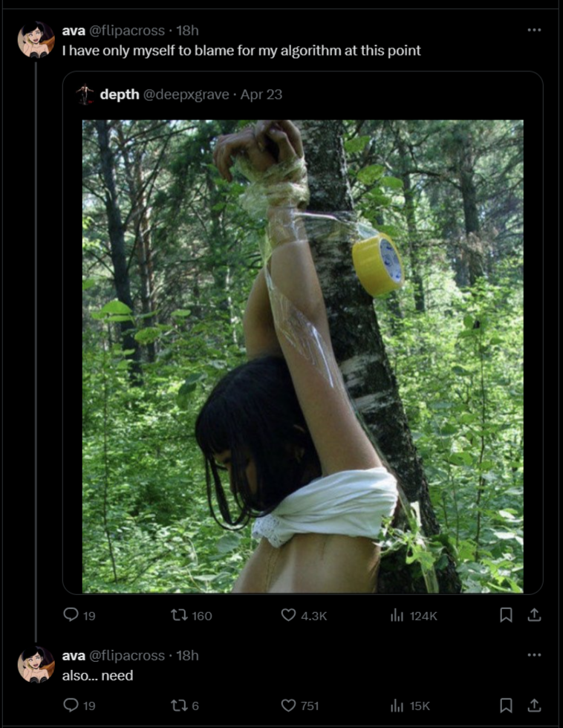Image resolution: width=563 pixels, height=728 pixels.
Task: Open the quoted tweet's Apr 23 date
Action: pyautogui.click(x=261, y=95)
